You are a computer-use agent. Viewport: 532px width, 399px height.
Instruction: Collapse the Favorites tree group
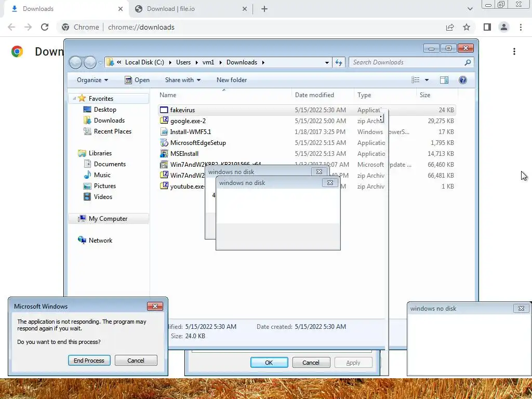pyautogui.click(x=74, y=98)
